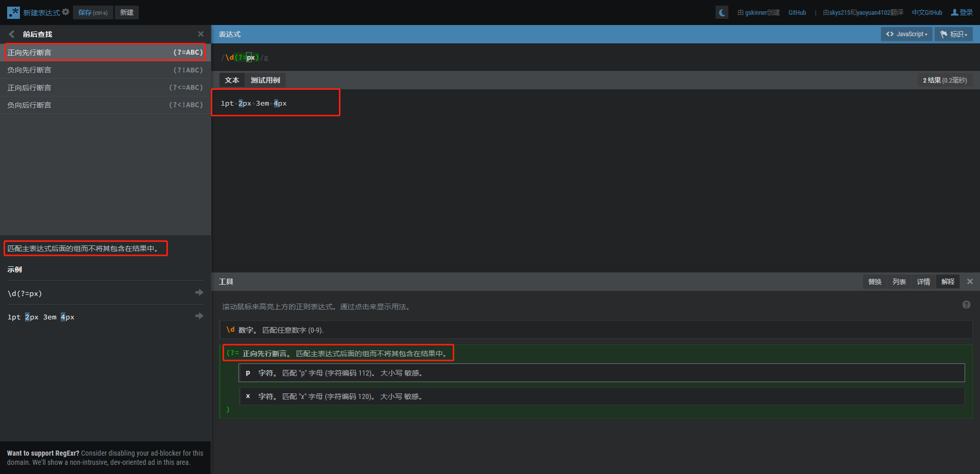
Task: Click the \d 数字 explanation row
Action: 596,330
